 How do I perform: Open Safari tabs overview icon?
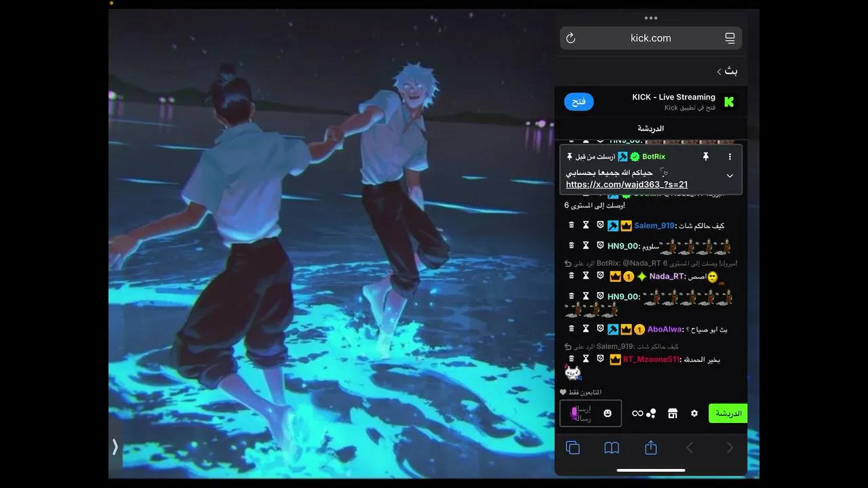click(x=573, y=447)
